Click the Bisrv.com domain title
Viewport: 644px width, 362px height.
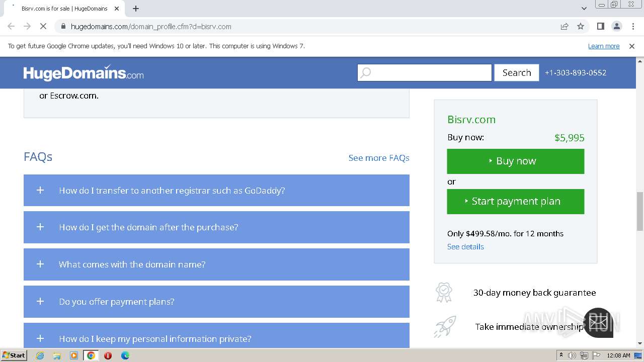471,120
